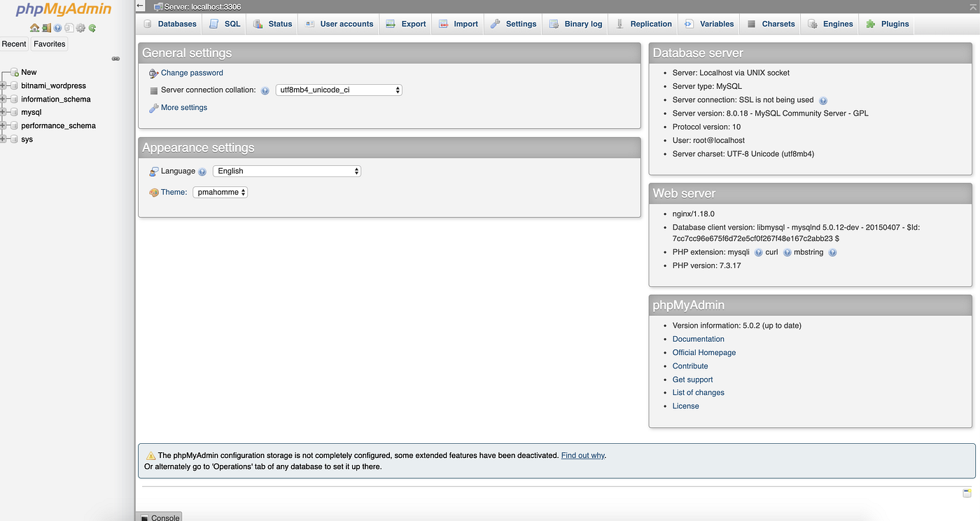This screenshot has width=980, height=521.
Task: Expand the mysql database tree node
Action: coord(3,112)
